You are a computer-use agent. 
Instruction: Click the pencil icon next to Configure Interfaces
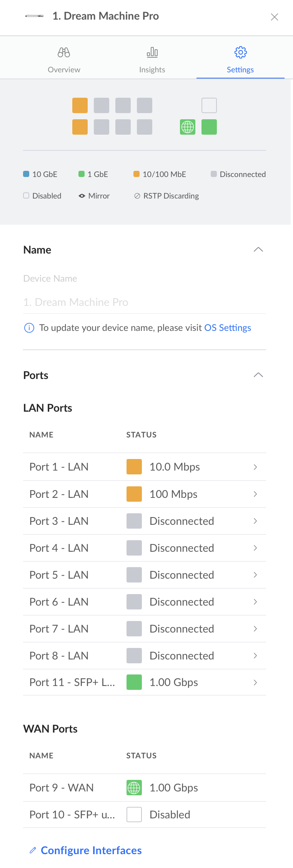pyautogui.click(x=33, y=850)
